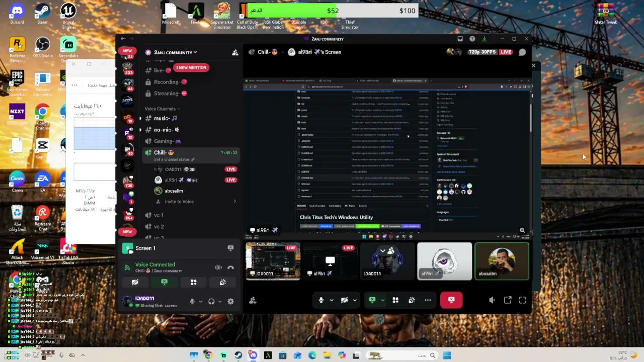
Task: Mute microphone beside username panel
Action: pyautogui.click(x=192, y=301)
